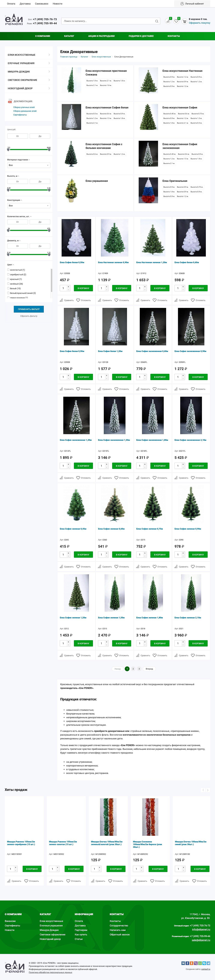
Task: Open the Каталог menu item
Action: coord(69,36)
